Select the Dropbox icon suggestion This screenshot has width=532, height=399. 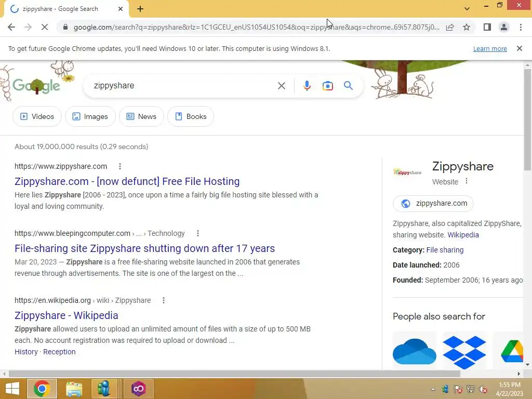click(x=464, y=351)
